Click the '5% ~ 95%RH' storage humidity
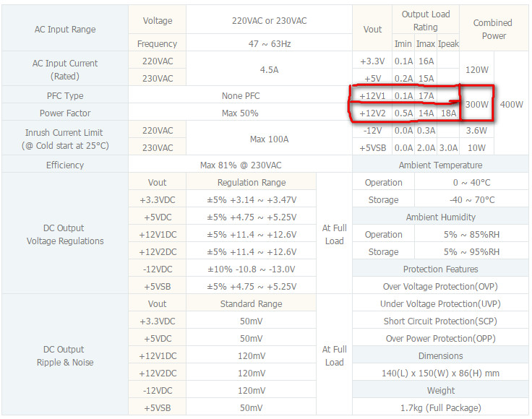The height and width of the screenshot is (419, 532). click(x=471, y=251)
